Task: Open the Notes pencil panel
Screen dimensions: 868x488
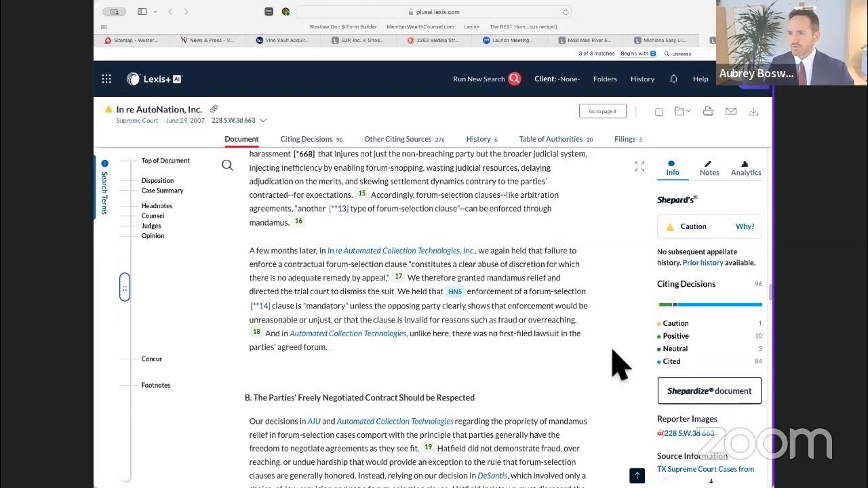Action: tap(709, 168)
